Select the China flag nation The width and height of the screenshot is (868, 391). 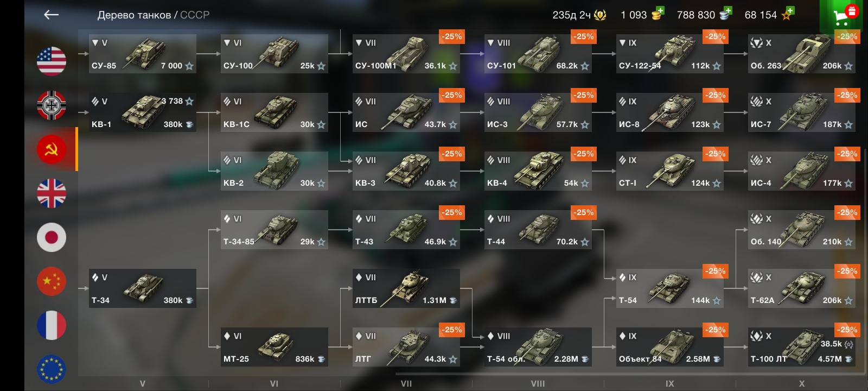pyautogui.click(x=52, y=281)
